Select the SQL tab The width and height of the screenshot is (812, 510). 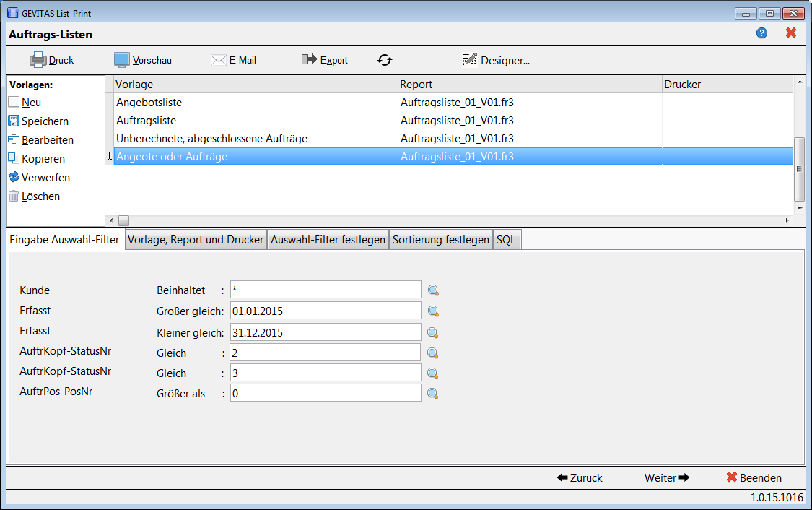[x=506, y=239]
